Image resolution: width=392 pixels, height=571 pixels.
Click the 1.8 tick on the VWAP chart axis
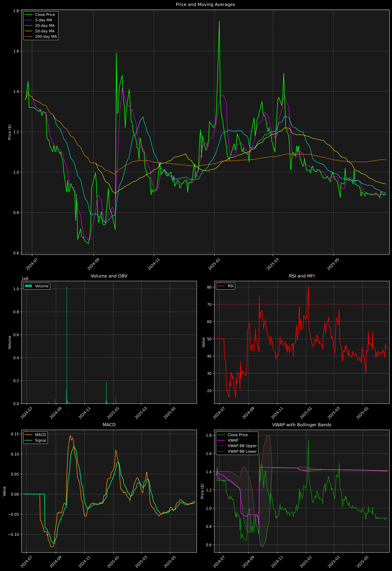click(x=209, y=435)
